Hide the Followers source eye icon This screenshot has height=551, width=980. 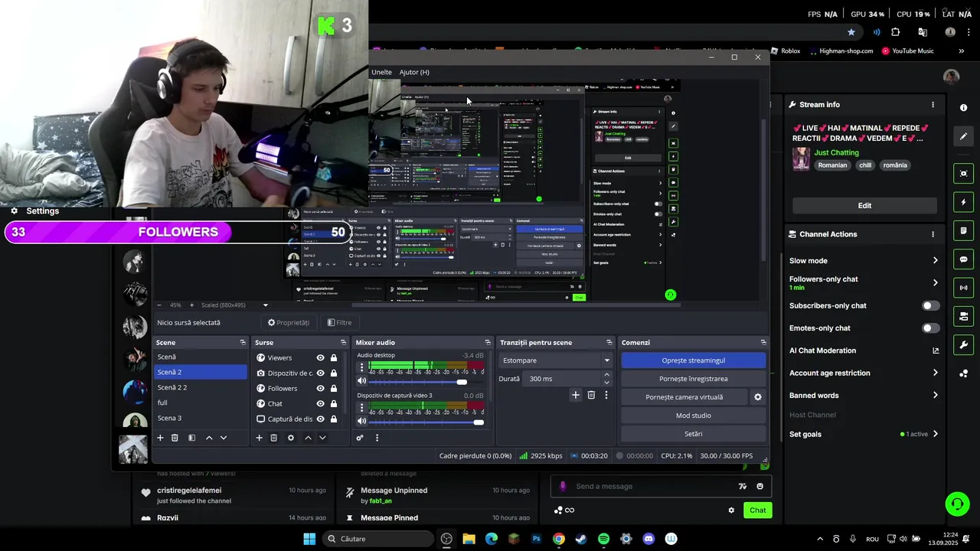(320, 388)
